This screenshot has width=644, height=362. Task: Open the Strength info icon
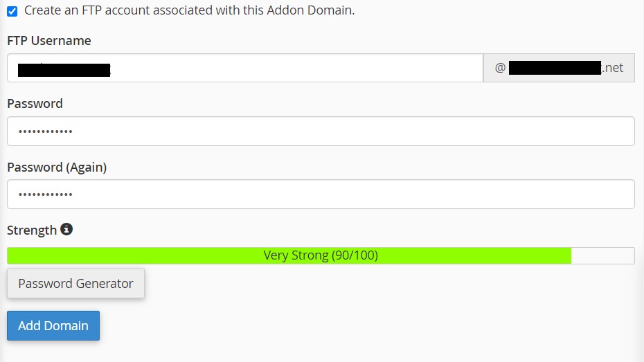66,229
